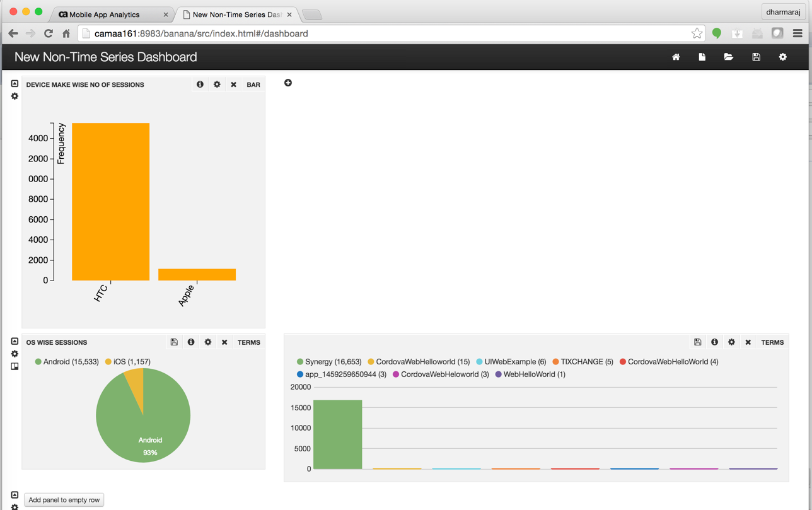Select the iOS yellow pie slice
This screenshot has height=510, width=812.
tap(135, 382)
